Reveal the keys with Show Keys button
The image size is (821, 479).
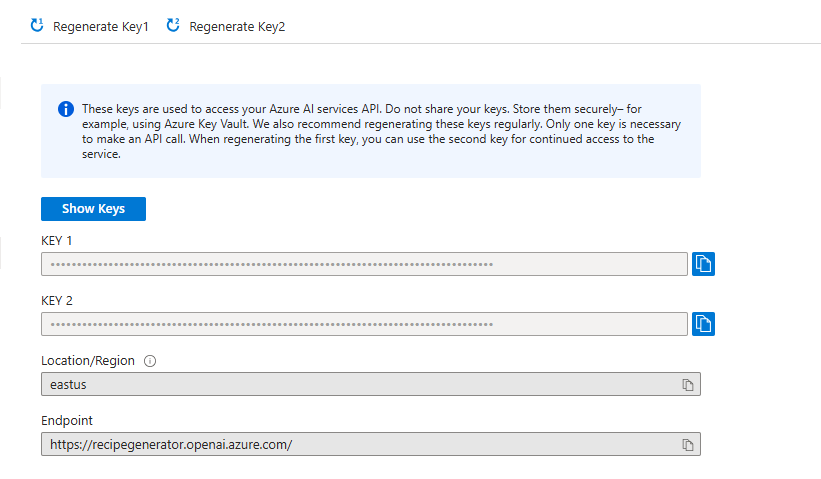(x=93, y=209)
